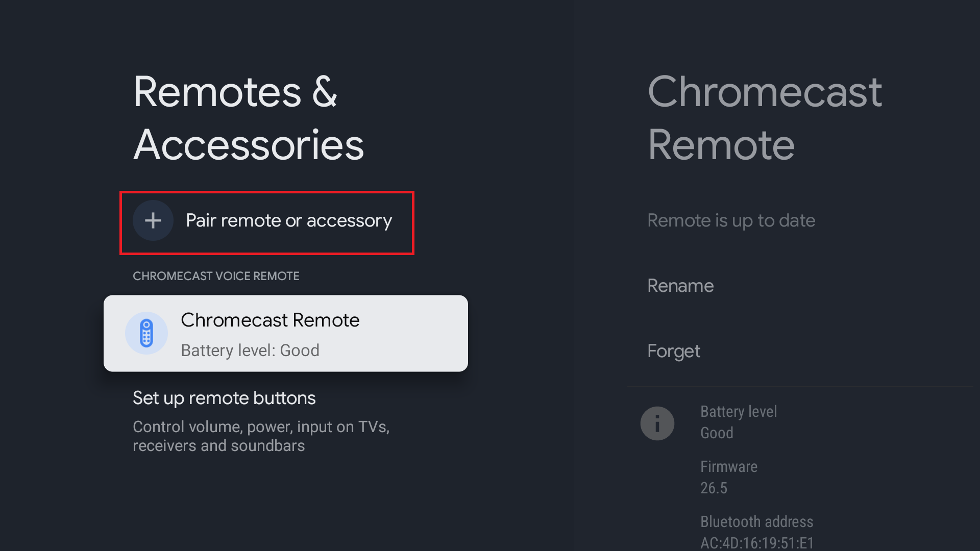Image resolution: width=980 pixels, height=551 pixels.
Task: Select the CHROMECAST VOICE REMOTE section header
Action: (x=216, y=275)
